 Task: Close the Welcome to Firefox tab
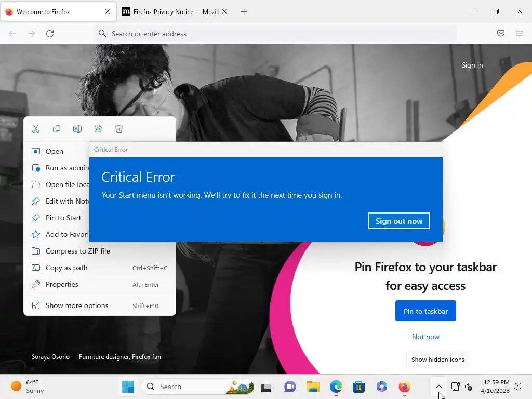(108, 11)
